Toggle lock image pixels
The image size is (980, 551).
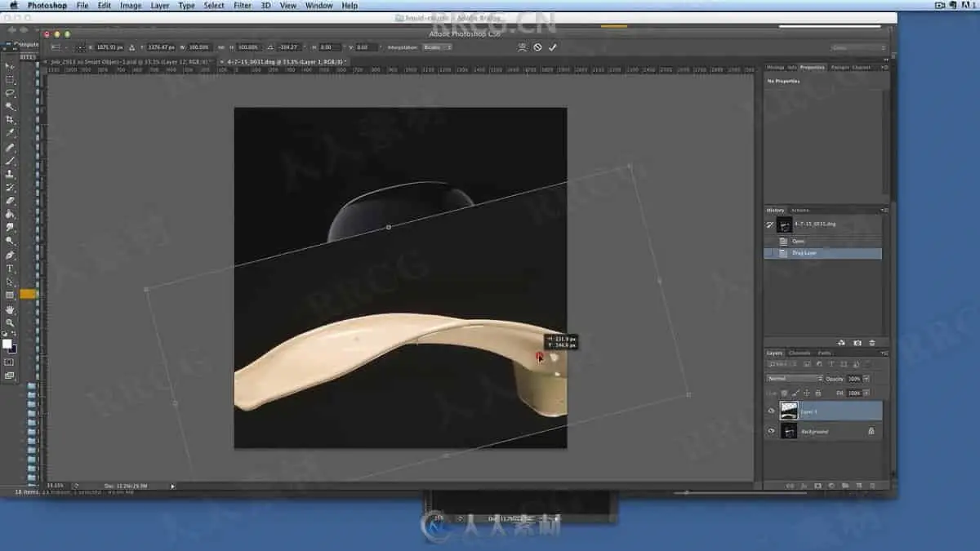[x=795, y=393]
